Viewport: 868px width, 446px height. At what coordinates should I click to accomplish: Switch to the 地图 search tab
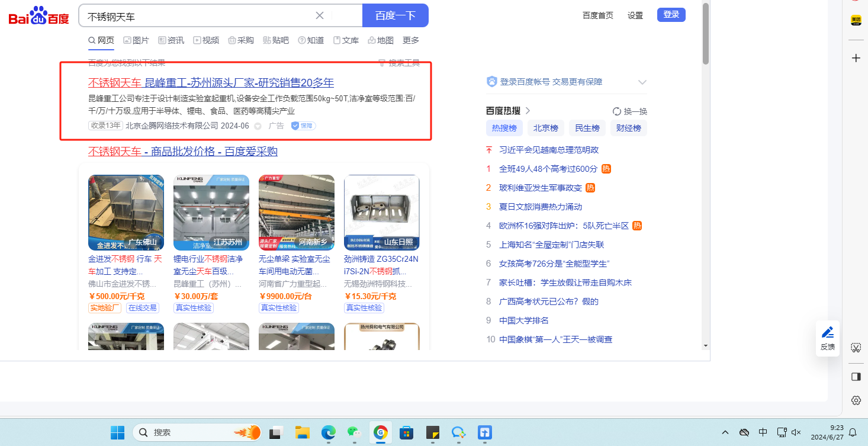[x=381, y=40]
